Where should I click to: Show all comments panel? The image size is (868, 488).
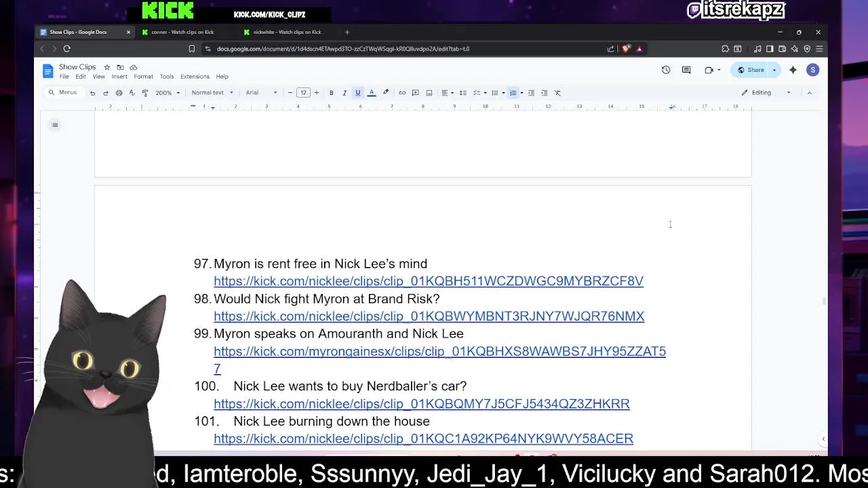[x=686, y=70]
